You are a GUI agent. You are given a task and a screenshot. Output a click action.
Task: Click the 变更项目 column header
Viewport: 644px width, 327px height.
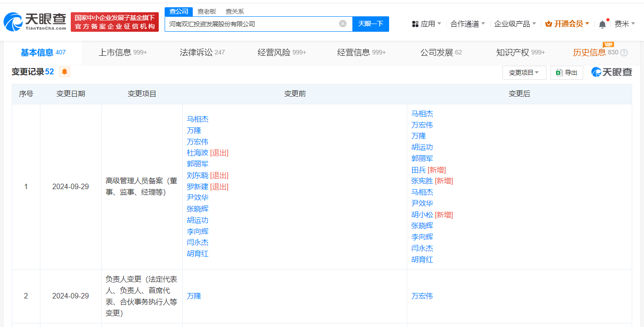142,94
